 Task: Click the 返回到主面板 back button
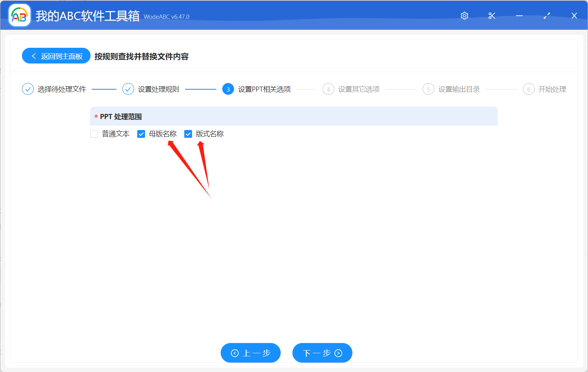56,56
